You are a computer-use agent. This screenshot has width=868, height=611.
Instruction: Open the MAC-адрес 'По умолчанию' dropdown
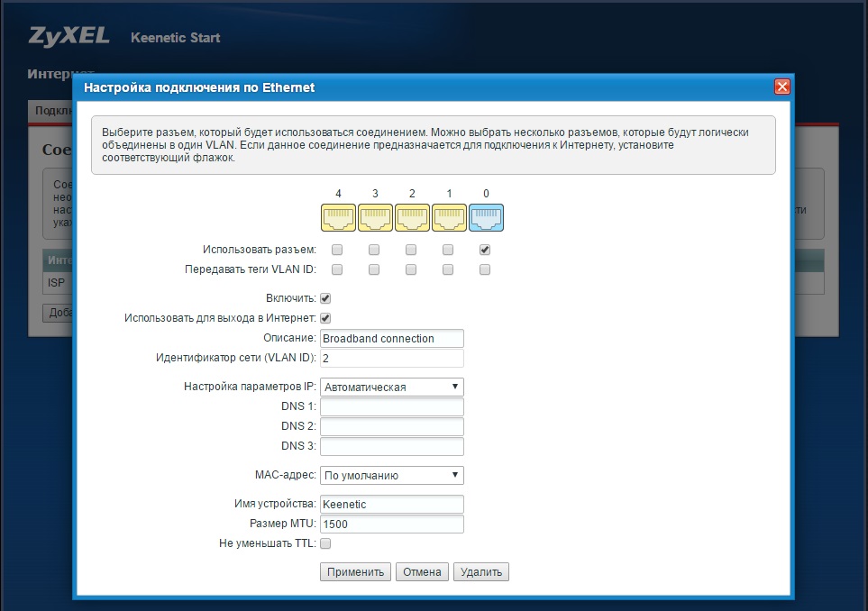coord(391,475)
